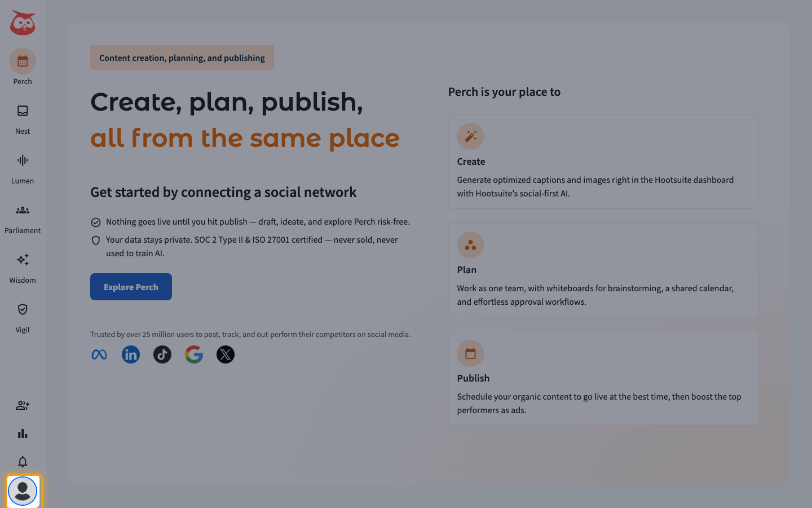Click 'Get started by connecting a social network'
Viewport: 812px width, 508px height.
click(x=223, y=192)
